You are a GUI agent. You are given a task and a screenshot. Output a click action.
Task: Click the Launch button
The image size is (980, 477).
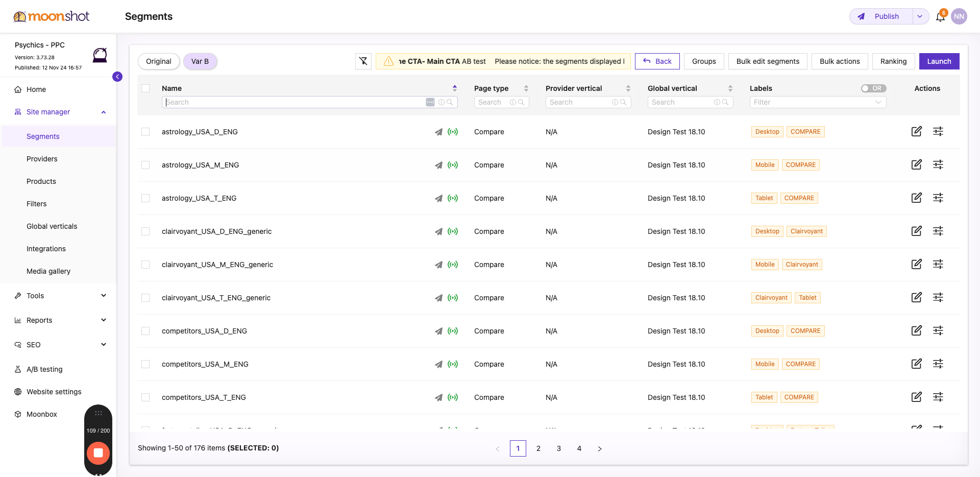[x=939, y=61]
